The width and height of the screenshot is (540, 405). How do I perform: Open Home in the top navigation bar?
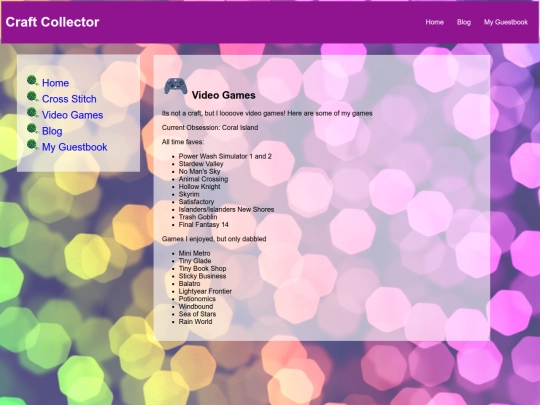point(434,22)
